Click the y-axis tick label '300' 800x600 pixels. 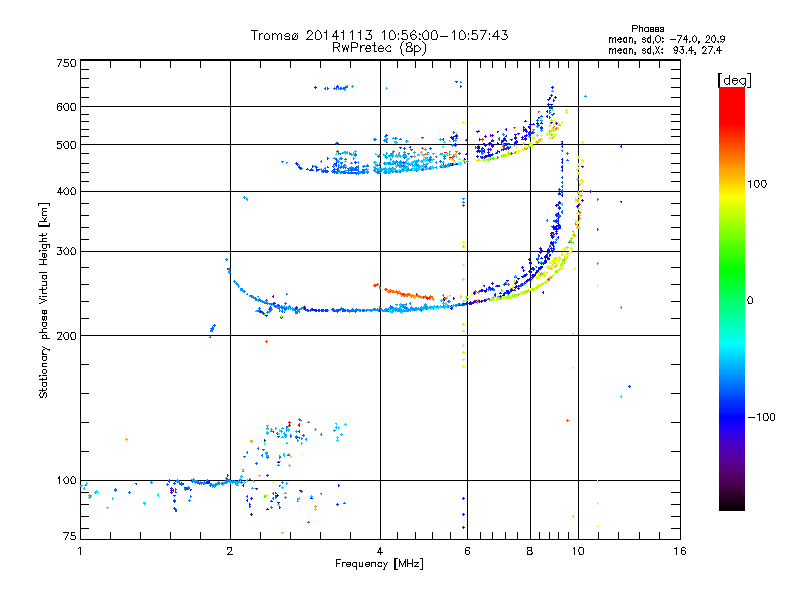pyautogui.click(x=67, y=251)
